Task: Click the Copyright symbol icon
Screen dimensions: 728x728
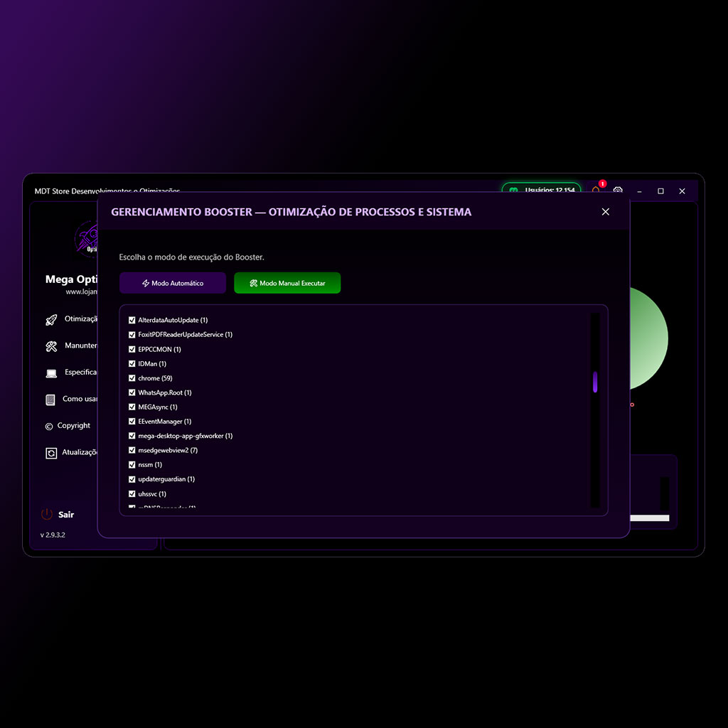Action: tap(49, 427)
